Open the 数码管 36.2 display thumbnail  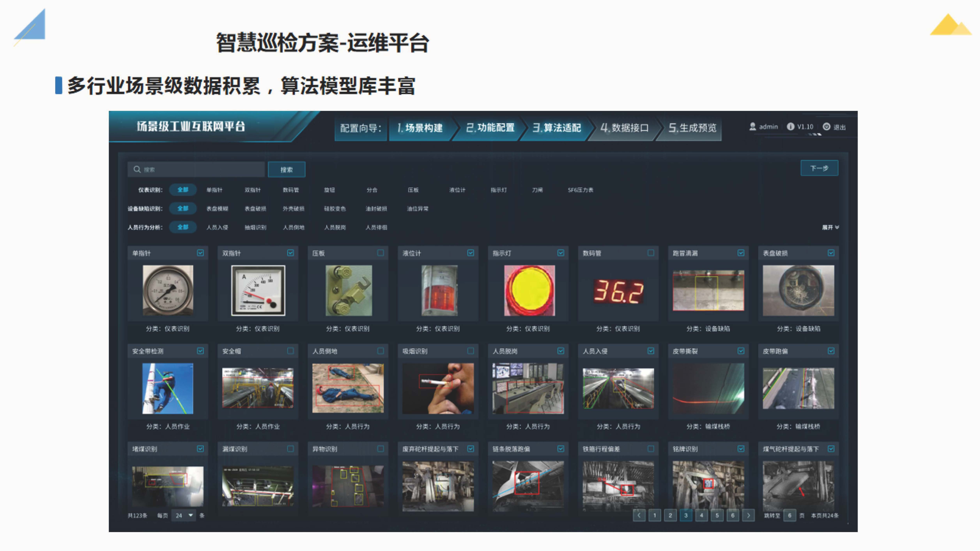618,291
